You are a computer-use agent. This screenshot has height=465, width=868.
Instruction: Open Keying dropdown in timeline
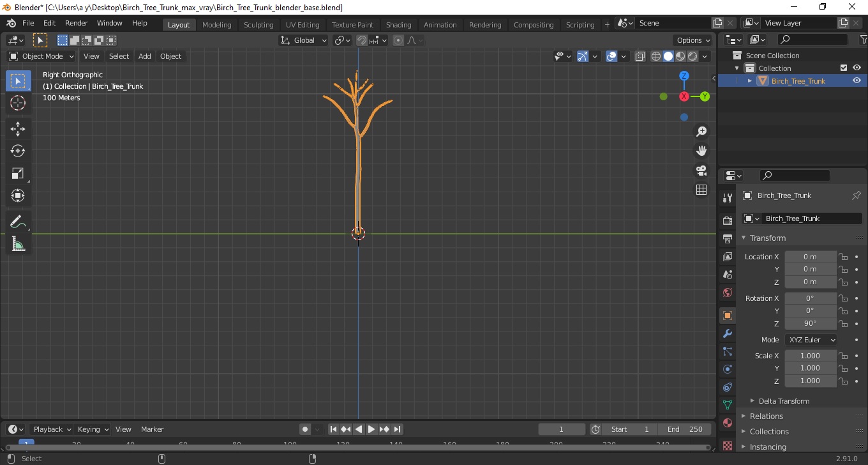pyautogui.click(x=93, y=429)
